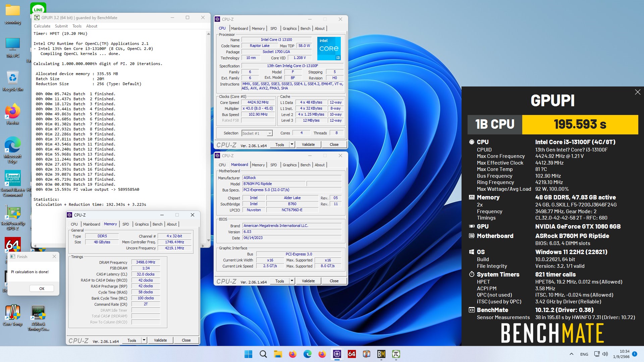Image resolution: width=644 pixels, height=362 pixels.
Task: Switch to Memory tab in top CPU-Z
Action: pyautogui.click(x=258, y=28)
